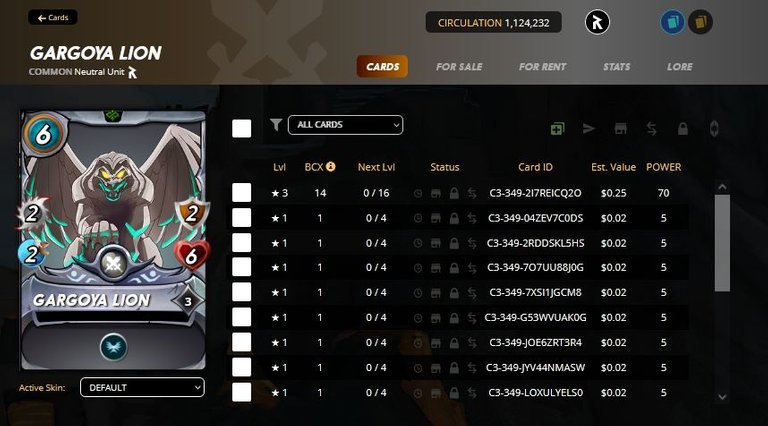Check the box for card C3-349-7XSI1JGCM8
Screen dimensions: 768x426
pos(241,292)
